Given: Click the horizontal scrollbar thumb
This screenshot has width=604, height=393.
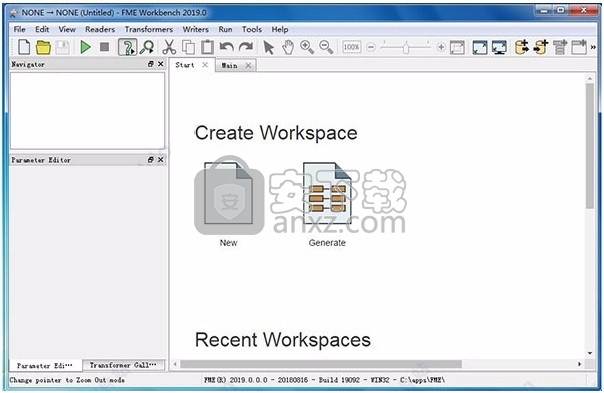Looking at the screenshot, I should (x=321, y=364).
